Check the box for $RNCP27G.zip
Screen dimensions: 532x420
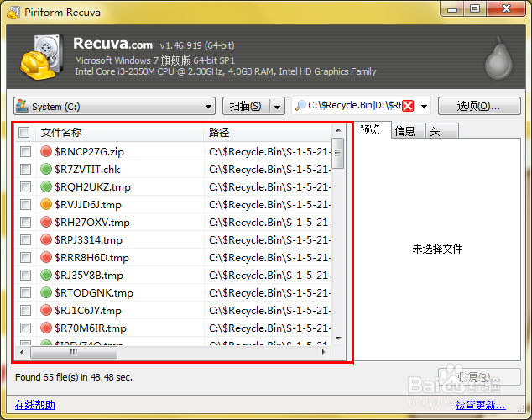[x=25, y=151]
